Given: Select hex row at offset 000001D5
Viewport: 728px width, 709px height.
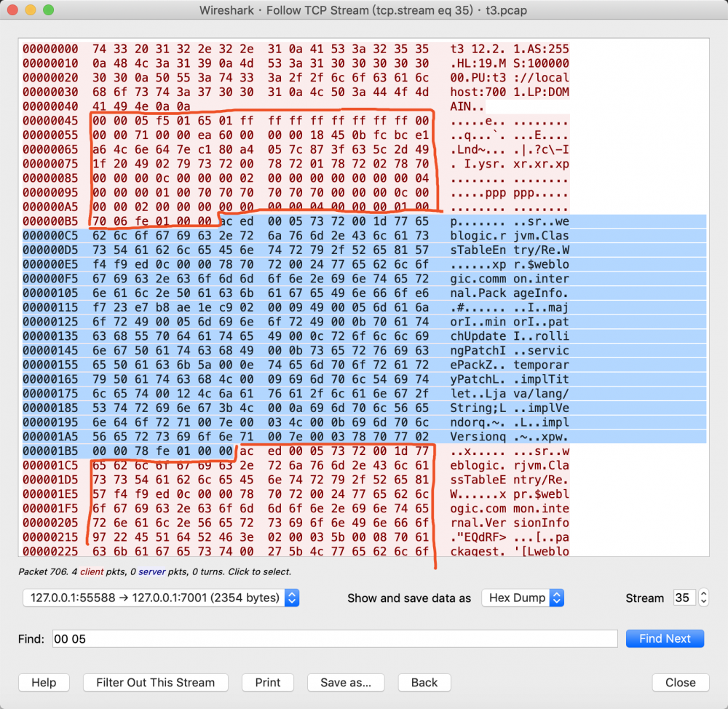Looking at the screenshot, I should coord(296,480).
